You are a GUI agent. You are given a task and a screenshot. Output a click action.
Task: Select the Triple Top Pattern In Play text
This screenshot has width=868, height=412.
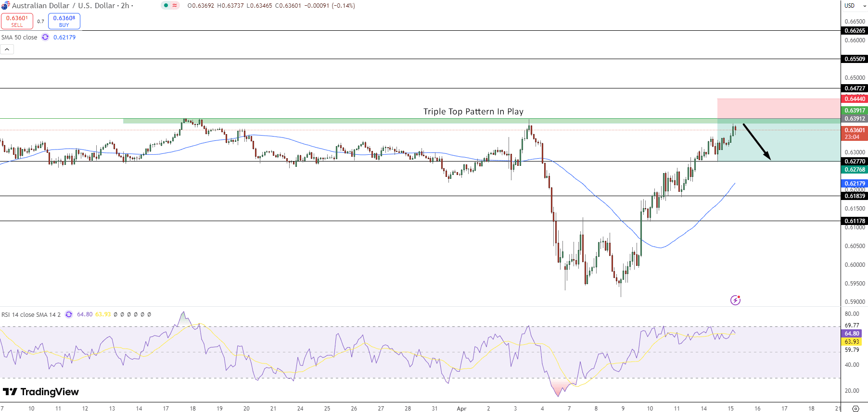pyautogui.click(x=473, y=112)
